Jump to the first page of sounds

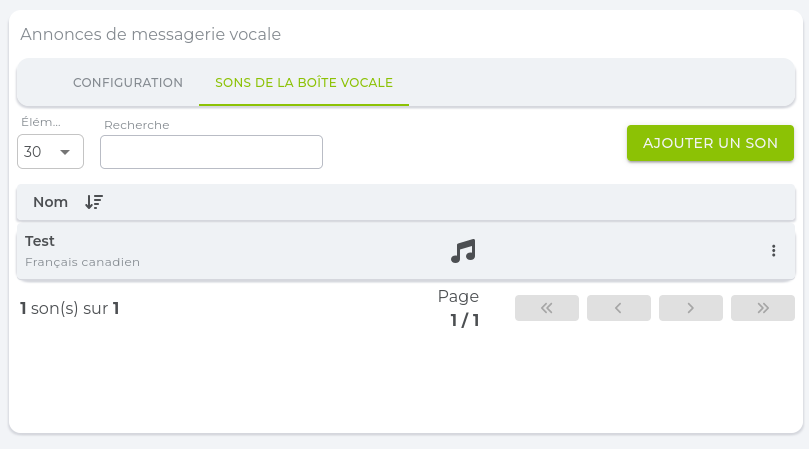547,308
